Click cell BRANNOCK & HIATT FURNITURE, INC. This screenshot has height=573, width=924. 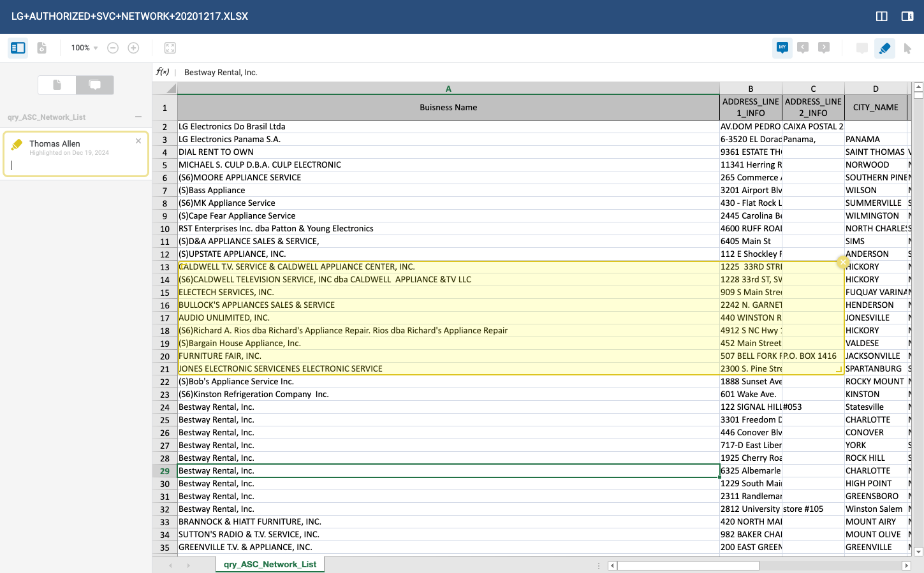[x=448, y=522]
